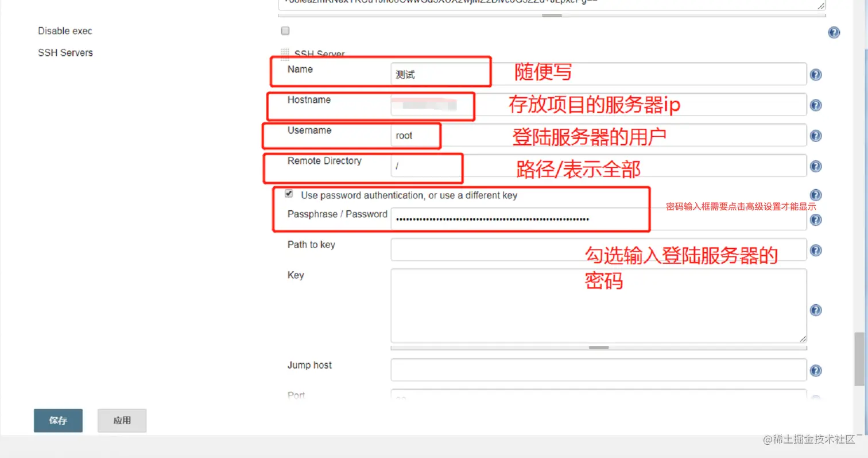Click the Username field containing root
The height and width of the screenshot is (458, 868).
click(x=598, y=135)
